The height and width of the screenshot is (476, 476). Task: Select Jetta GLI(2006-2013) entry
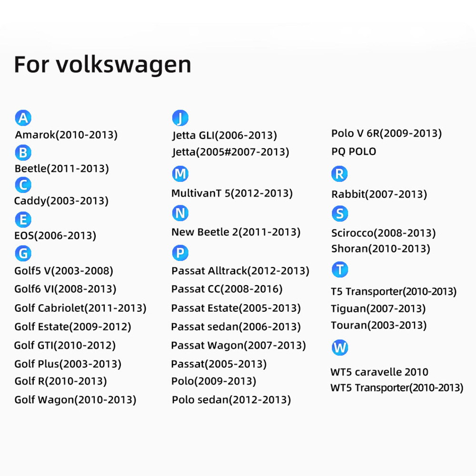point(224,136)
